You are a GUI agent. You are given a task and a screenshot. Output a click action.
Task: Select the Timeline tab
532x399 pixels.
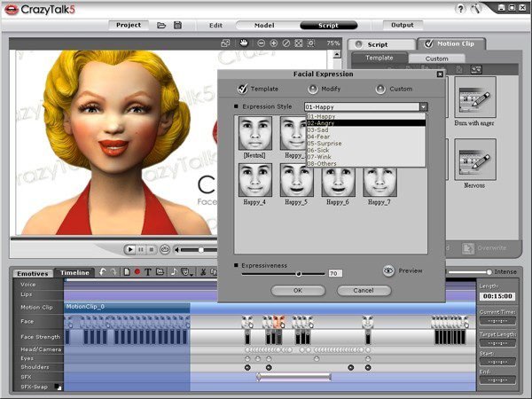pyautogui.click(x=74, y=272)
